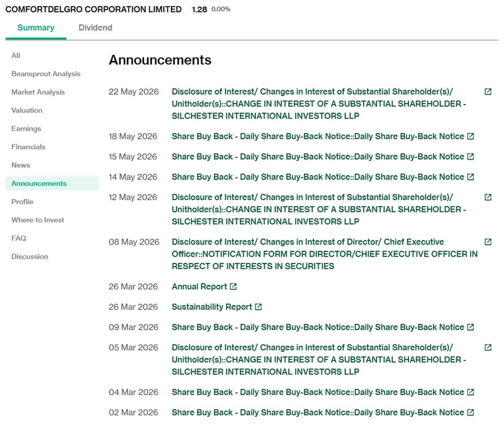Open external link icon for 05 Mar 2026 disclosure

coord(487,347)
